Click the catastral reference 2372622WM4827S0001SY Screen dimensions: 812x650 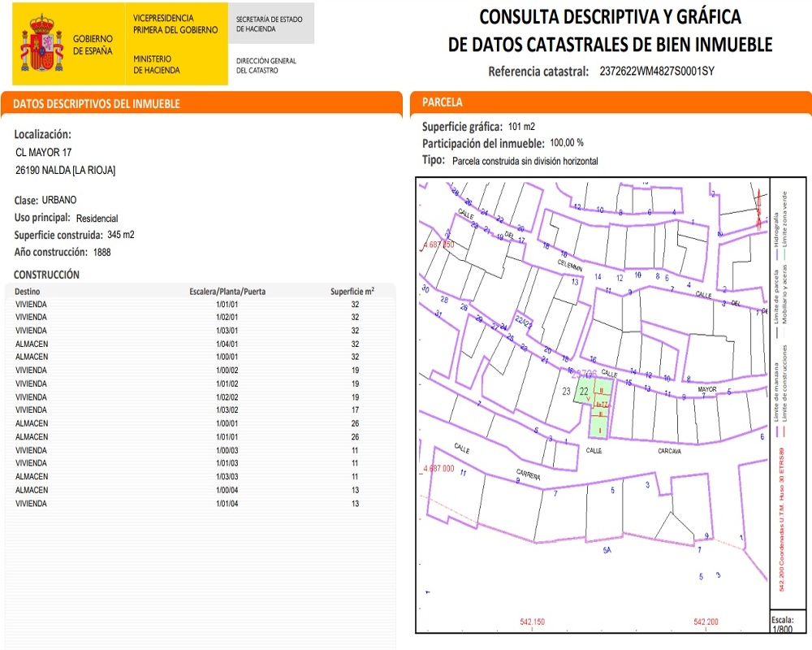point(657,71)
